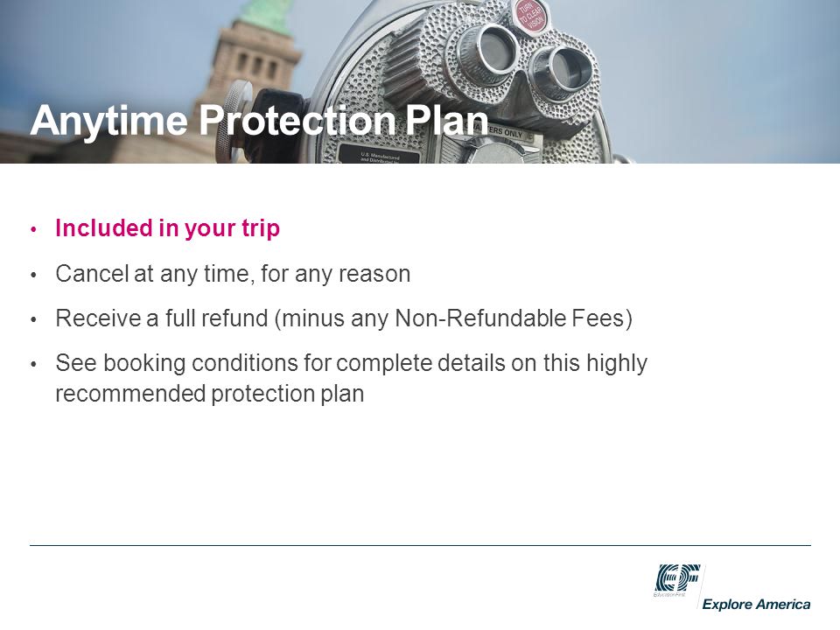Click the black U.S. Manufactured label plate

tap(380, 156)
